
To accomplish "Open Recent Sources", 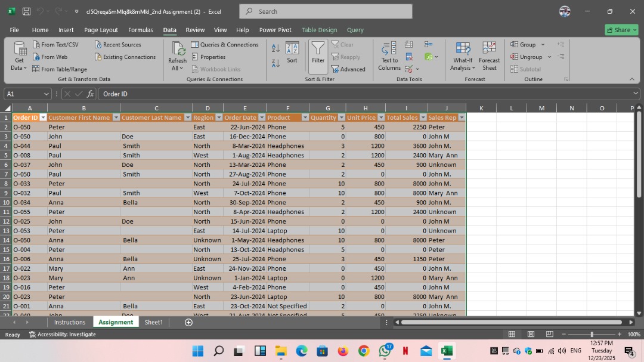I will [117, 44].
